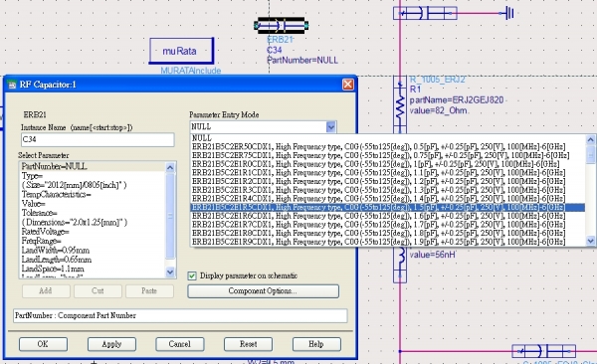
Task: Select the Dimensions 2.0x1.25[mm] parameter
Action: [93, 223]
